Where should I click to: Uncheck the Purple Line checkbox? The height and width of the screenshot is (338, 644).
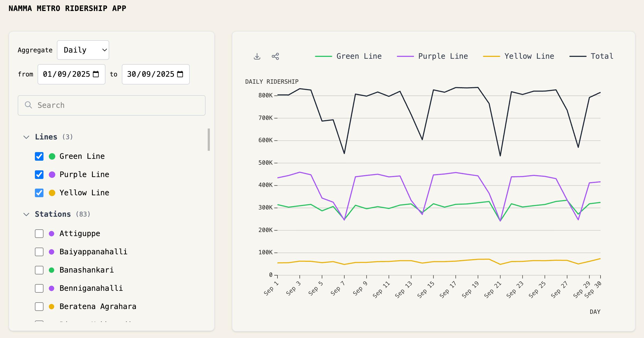39,175
